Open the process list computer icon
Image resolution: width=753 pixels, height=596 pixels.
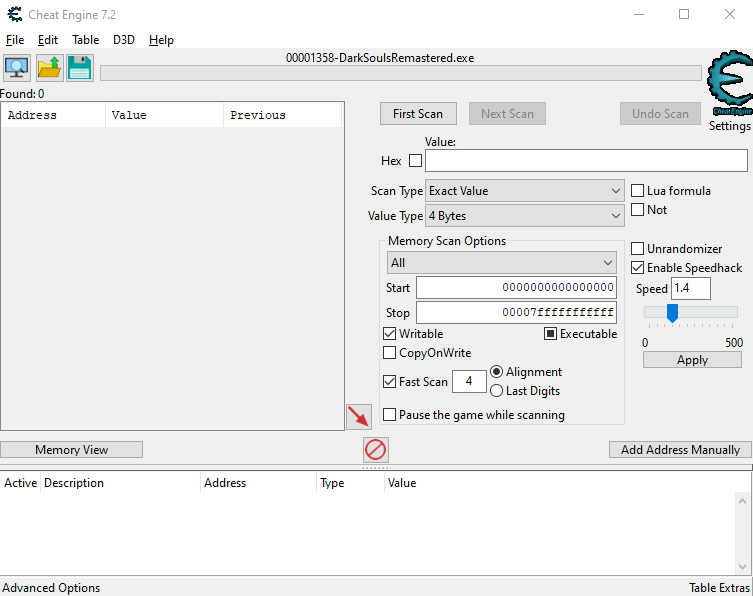[17, 68]
